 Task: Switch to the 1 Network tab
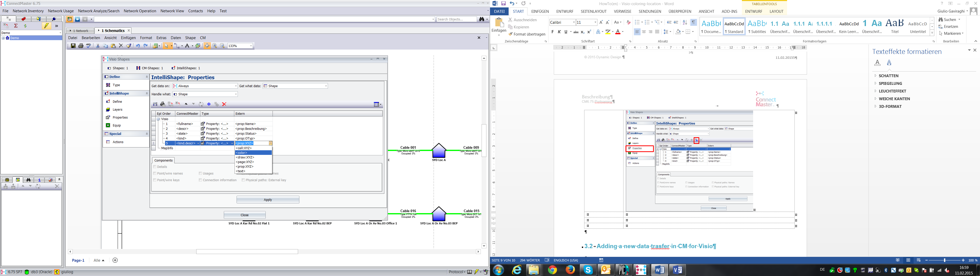tap(80, 31)
